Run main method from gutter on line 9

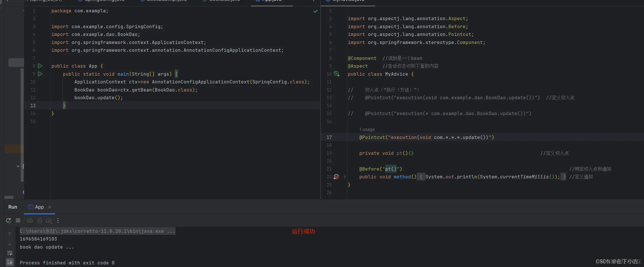click(40, 74)
